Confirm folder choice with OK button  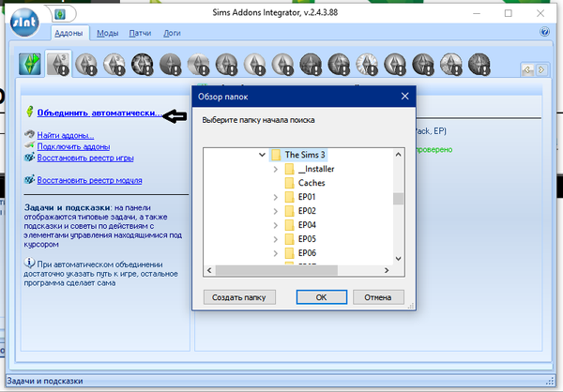(x=321, y=297)
